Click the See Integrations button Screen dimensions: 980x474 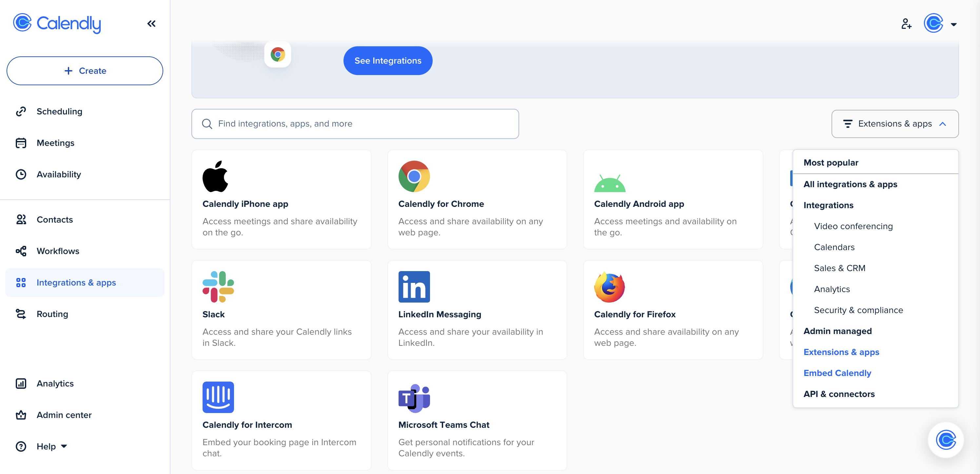point(387,61)
